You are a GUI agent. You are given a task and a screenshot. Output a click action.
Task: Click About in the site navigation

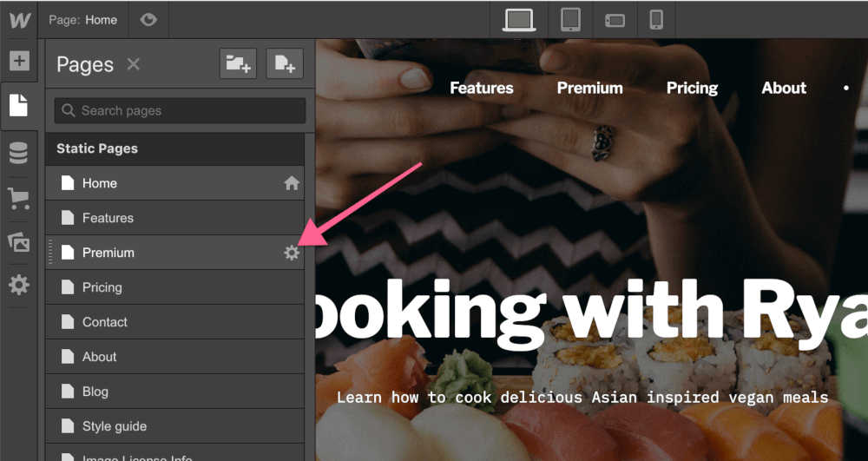coord(784,88)
